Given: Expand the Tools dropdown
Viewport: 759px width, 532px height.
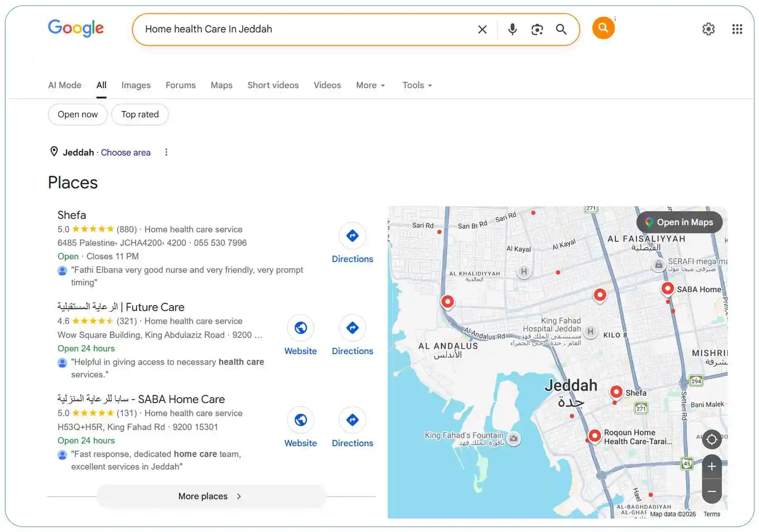Looking at the screenshot, I should point(417,85).
